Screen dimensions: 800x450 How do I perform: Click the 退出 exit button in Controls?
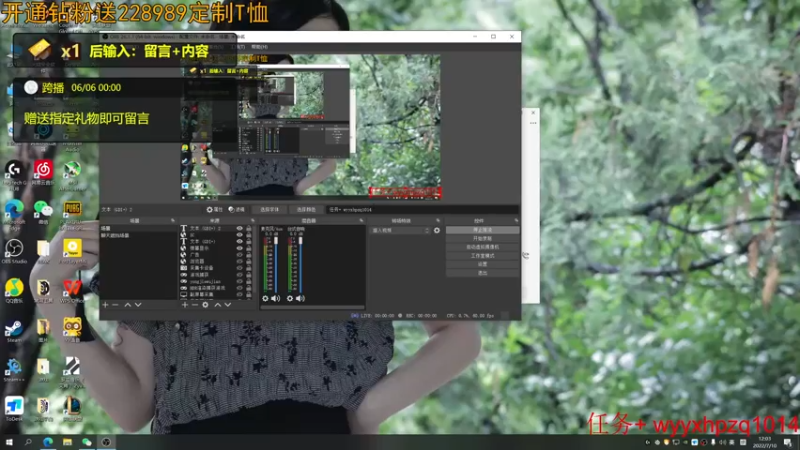[483, 273]
